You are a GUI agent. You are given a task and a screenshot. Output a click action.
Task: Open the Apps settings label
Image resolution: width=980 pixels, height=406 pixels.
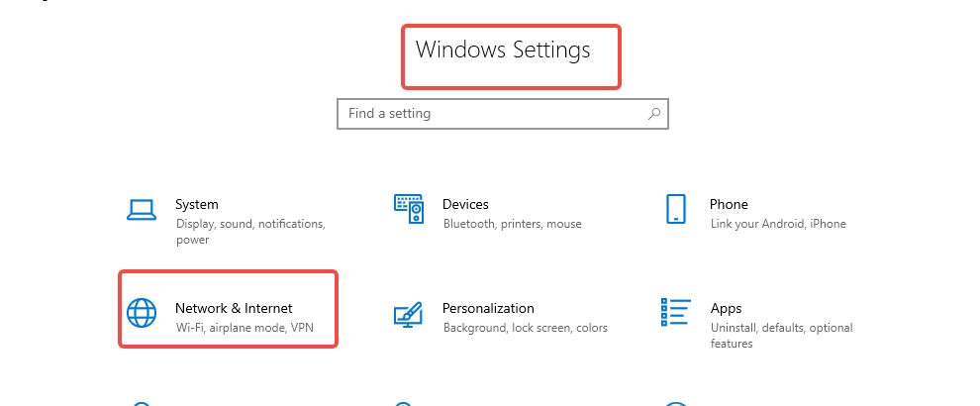tap(726, 308)
